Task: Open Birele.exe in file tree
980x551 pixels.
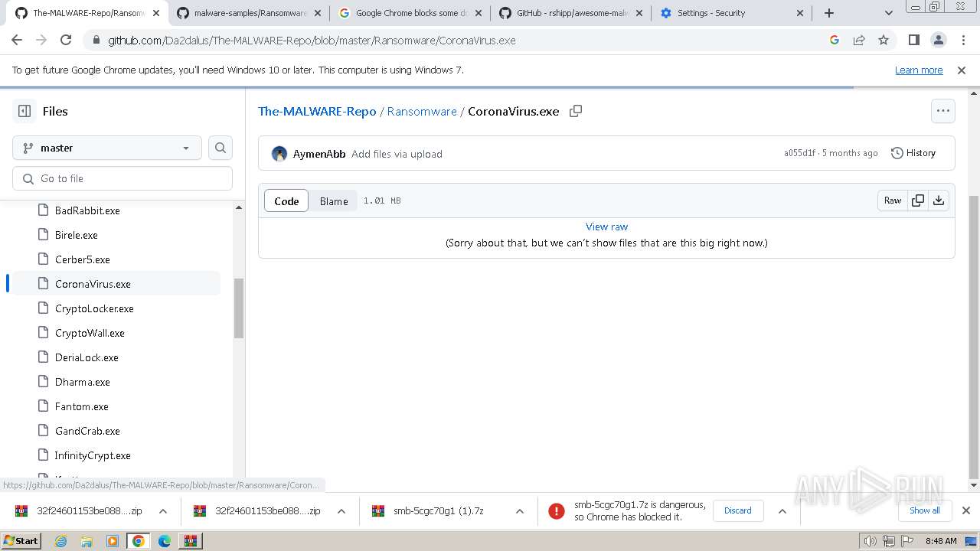Action: [x=77, y=235]
